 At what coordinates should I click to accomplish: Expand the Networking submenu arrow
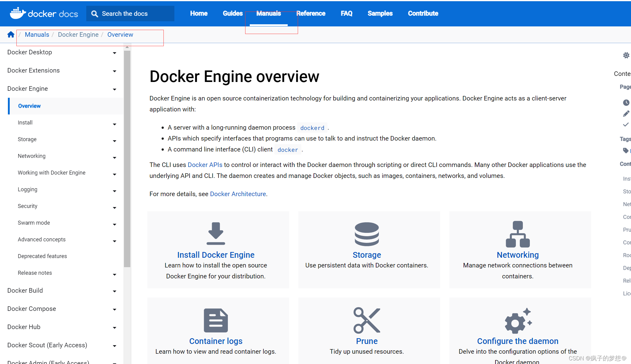click(x=115, y=158)
